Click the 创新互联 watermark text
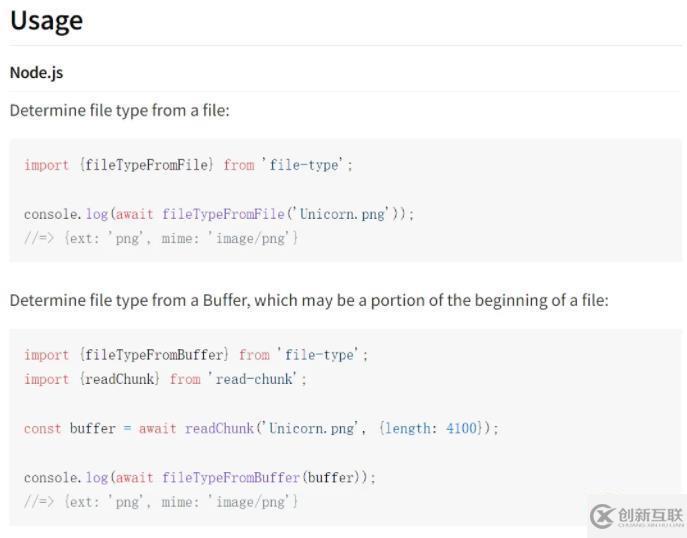 point(650,515)
